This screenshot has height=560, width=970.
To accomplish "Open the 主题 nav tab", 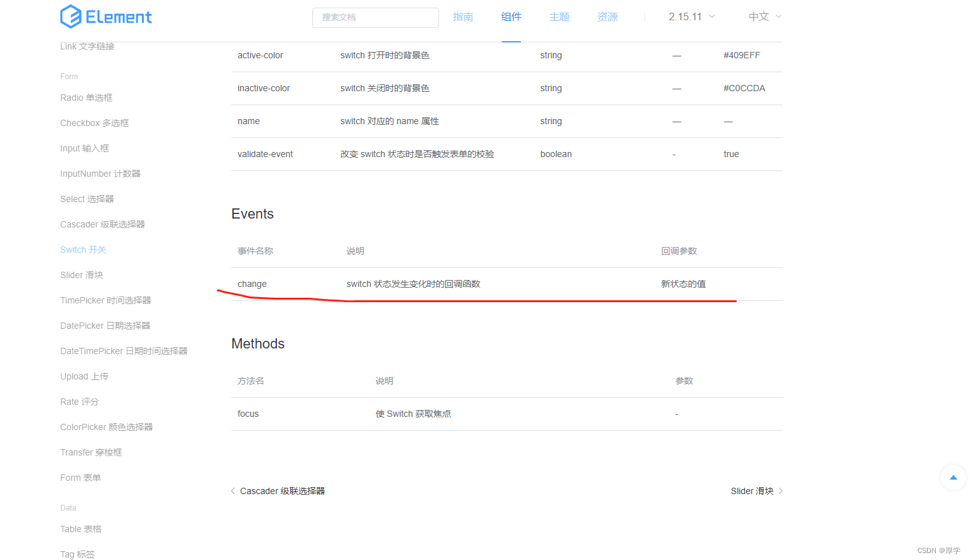I will pyautogui.click(x=559, y=16).
